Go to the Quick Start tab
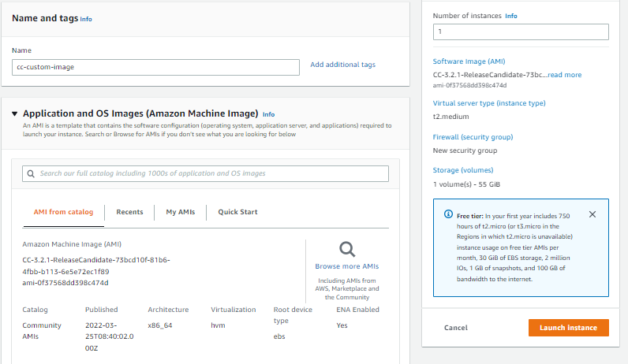The width and height of the screenshot is (628, 364). click(x=237, y=212)
